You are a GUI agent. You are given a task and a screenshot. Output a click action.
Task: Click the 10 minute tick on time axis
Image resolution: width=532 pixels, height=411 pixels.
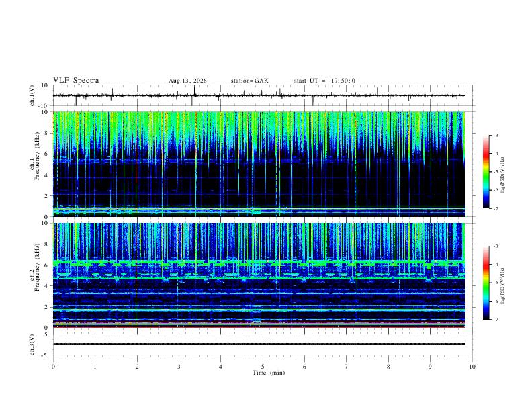(472, 367)
